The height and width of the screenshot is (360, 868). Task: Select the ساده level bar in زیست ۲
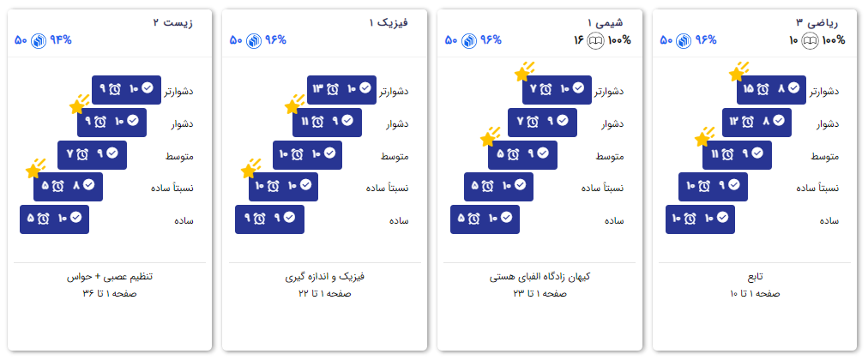(54, 219)
